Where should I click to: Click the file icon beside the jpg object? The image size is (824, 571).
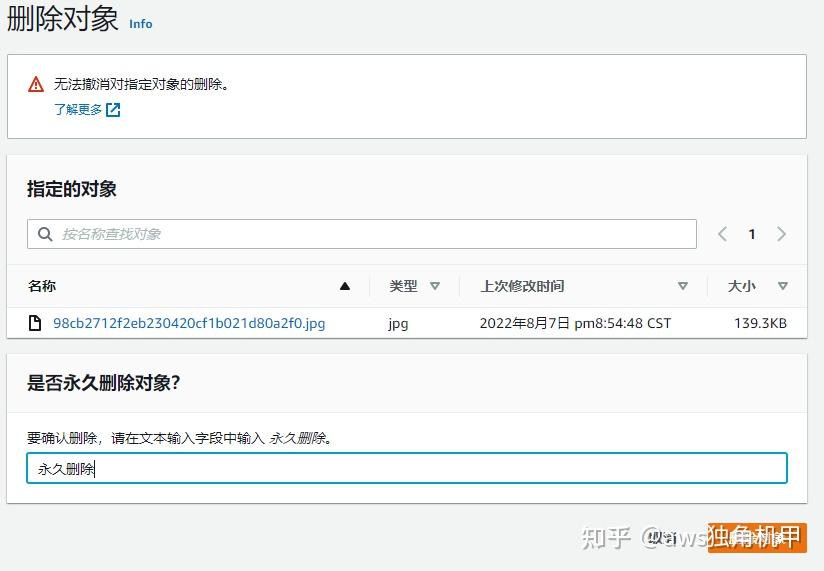(35, 323)
